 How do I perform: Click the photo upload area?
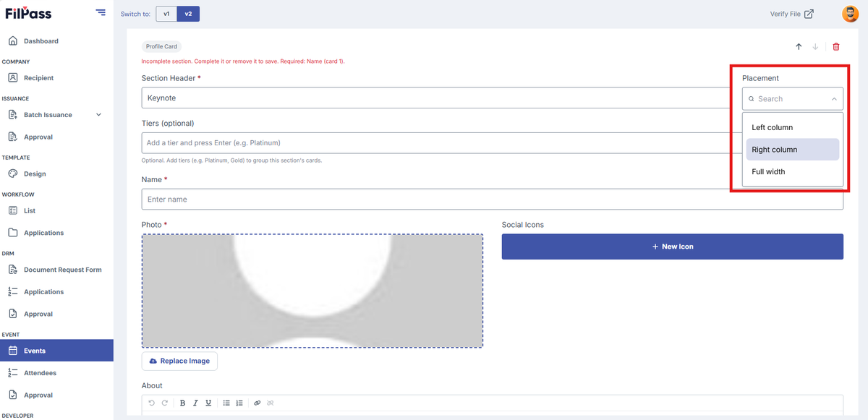pyautogui.click(x=312, y=291)
